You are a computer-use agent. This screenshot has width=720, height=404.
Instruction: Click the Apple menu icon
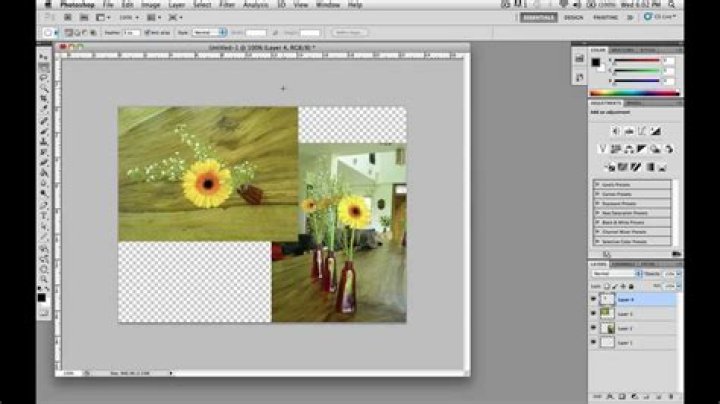47,5
